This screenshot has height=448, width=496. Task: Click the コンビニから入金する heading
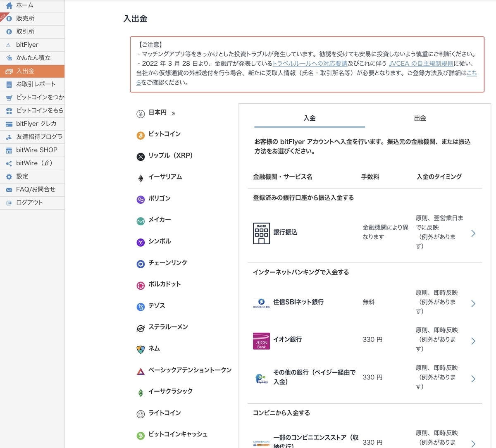(281, 413)
